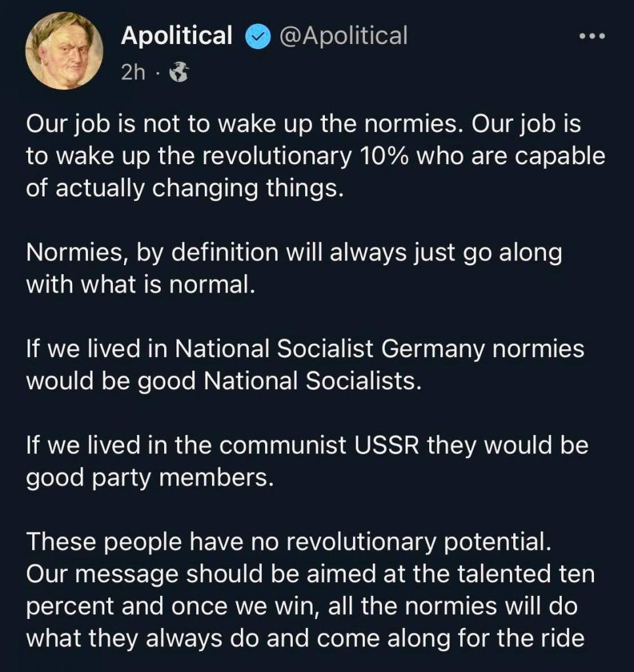634x672 pixels.
Task: Click the line starting "Normies, by definition"
Action: tap(294, 253)
